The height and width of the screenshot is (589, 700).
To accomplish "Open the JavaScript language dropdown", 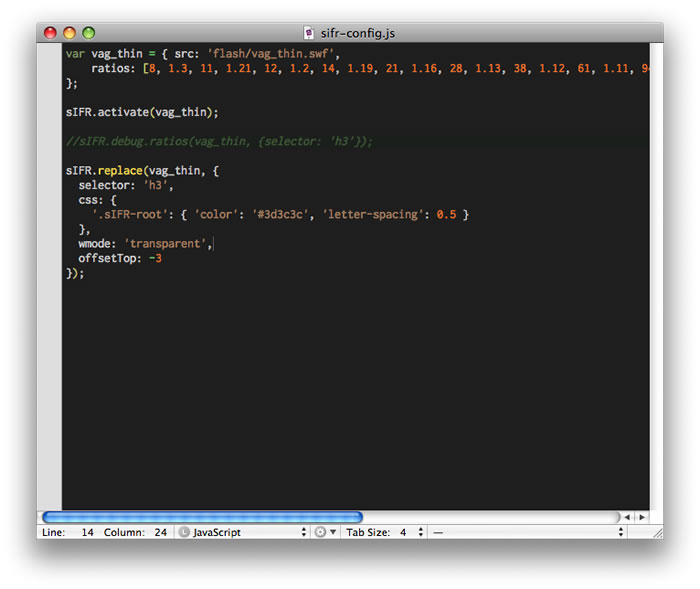I will pos(242,532).
